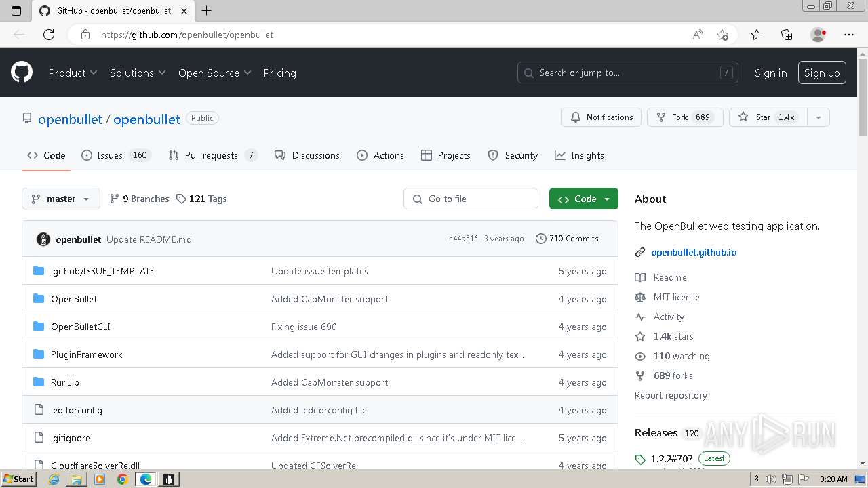Star the repository with Star button
The image size is (868, 488).
[x=768, y=117]
